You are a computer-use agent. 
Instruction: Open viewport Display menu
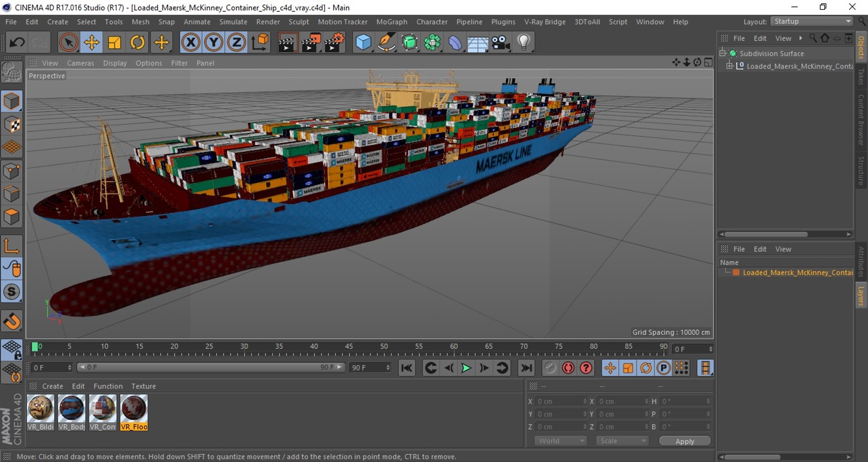(115, 63)
